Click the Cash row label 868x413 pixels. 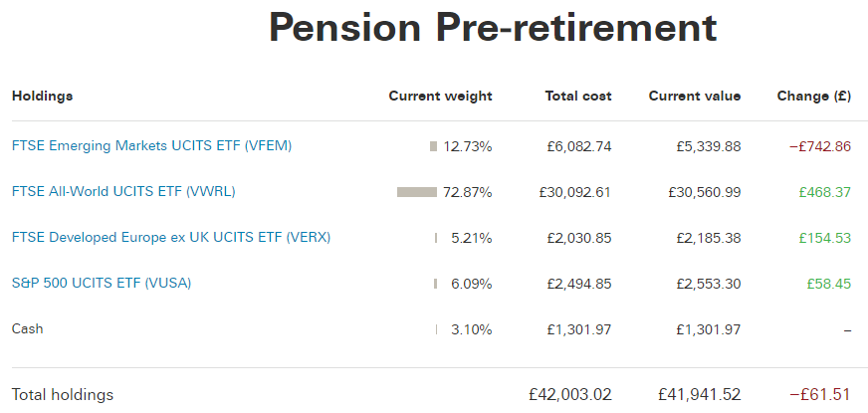27,328
